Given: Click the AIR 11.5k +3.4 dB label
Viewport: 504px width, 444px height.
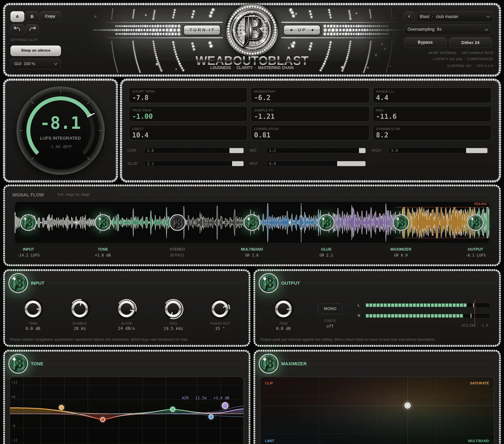Looking at the screenshot, I should pyautogui.click(x=206, y=398).
